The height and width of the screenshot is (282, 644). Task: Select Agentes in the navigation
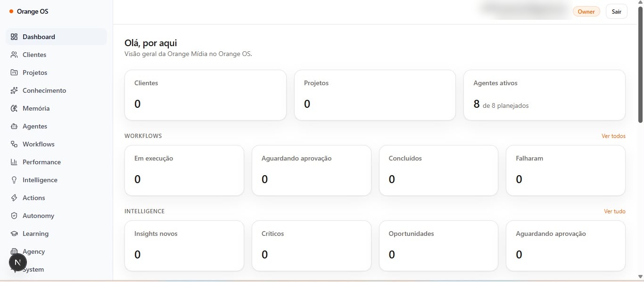[56, 126]
